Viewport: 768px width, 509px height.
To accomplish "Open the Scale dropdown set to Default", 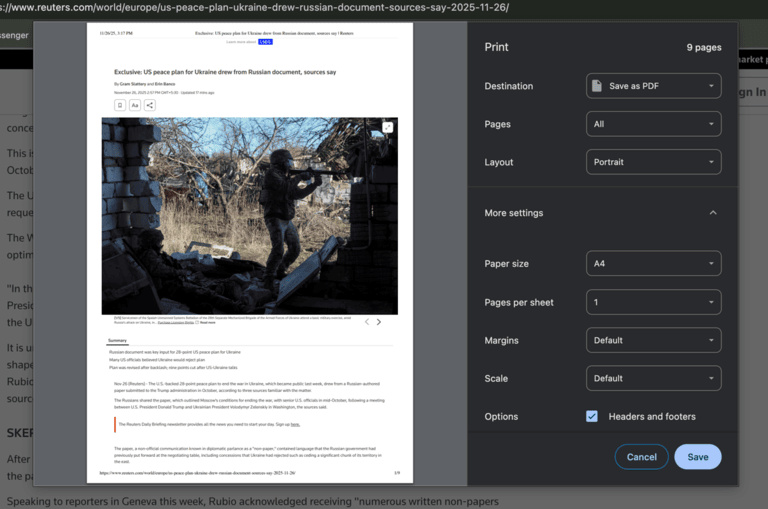I will tap(653, 378).
